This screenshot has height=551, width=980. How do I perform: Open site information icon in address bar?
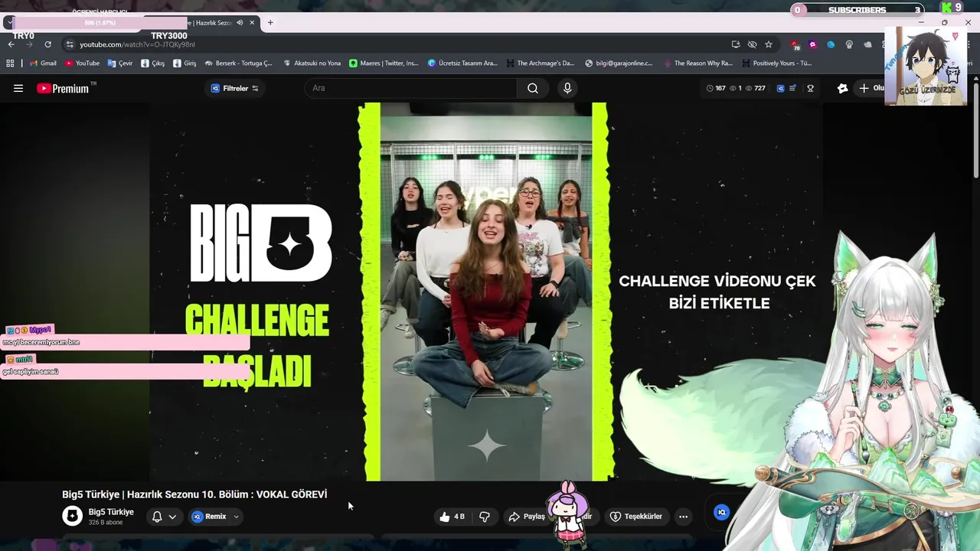pos(70,44)
